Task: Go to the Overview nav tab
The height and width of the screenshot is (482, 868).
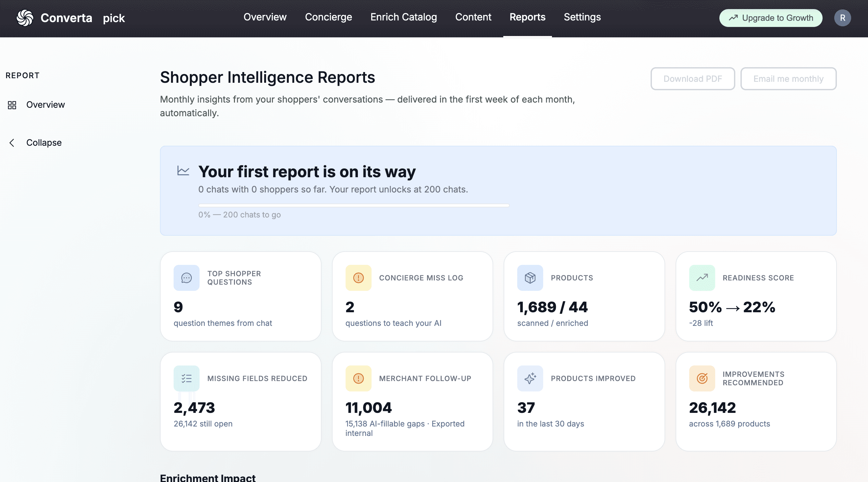Action: coord(265,17)
